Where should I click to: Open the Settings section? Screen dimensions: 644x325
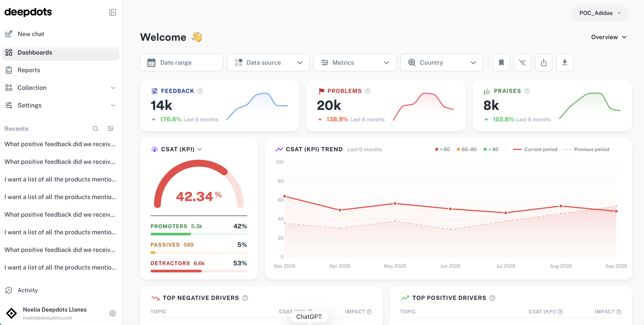click(60, 105)
